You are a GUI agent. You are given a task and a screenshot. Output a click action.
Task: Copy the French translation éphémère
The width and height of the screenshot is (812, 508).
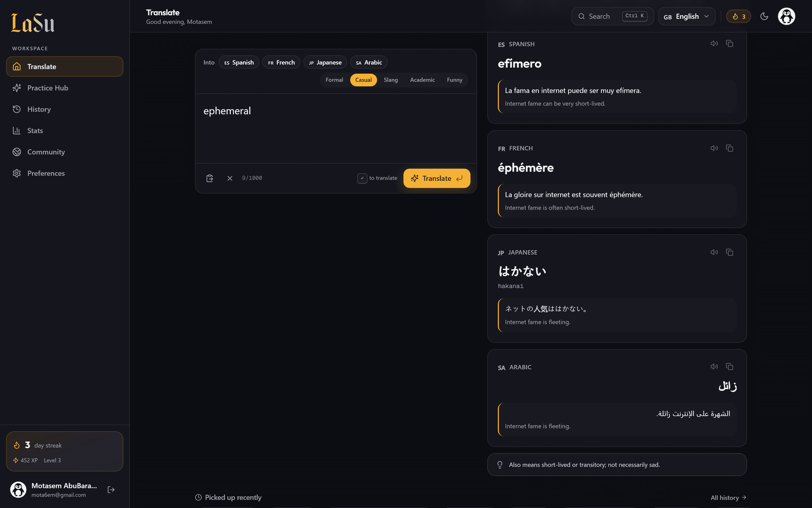tap(730, 148)
